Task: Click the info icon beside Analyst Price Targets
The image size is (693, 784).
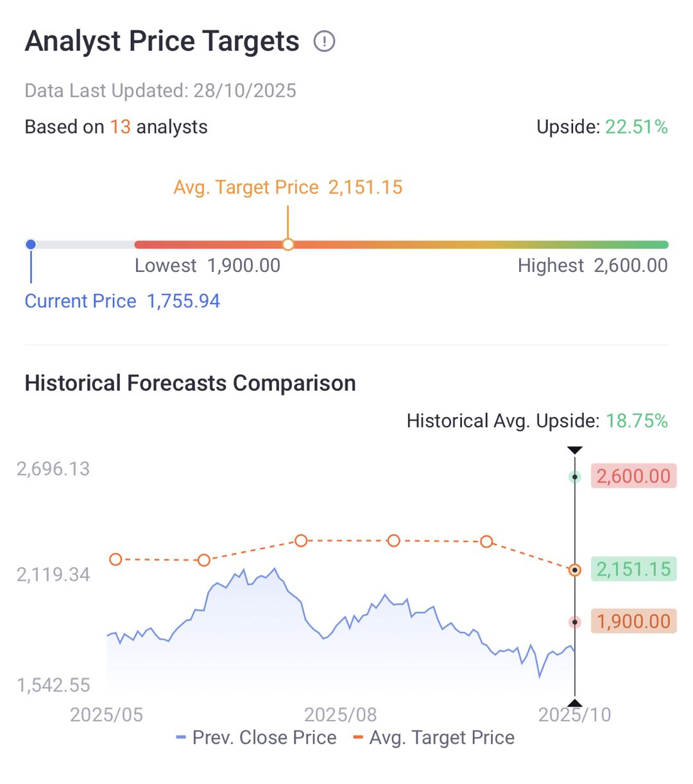Action: [x=325, y=42]
